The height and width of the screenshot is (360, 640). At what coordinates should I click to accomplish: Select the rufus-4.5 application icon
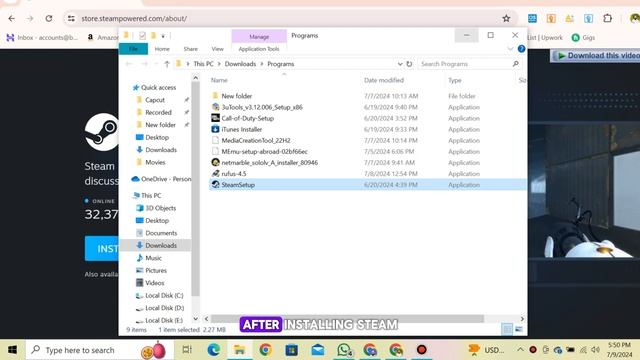point(215,174)
